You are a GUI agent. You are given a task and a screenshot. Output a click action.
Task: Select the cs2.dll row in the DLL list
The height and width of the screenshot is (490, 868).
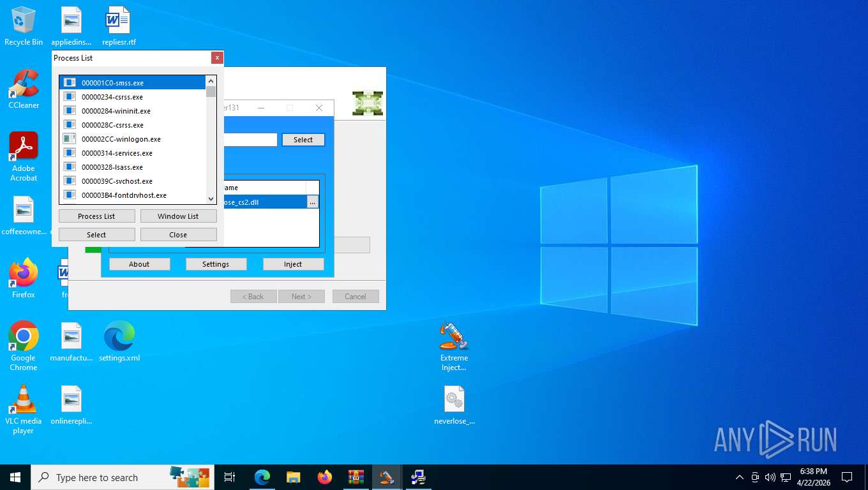[x=264, y=202]
